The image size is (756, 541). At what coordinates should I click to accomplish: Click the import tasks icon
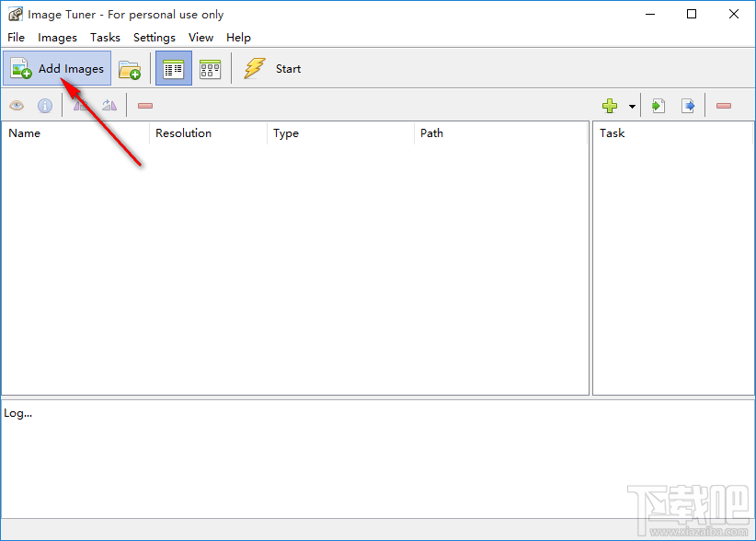pos(659,106)
